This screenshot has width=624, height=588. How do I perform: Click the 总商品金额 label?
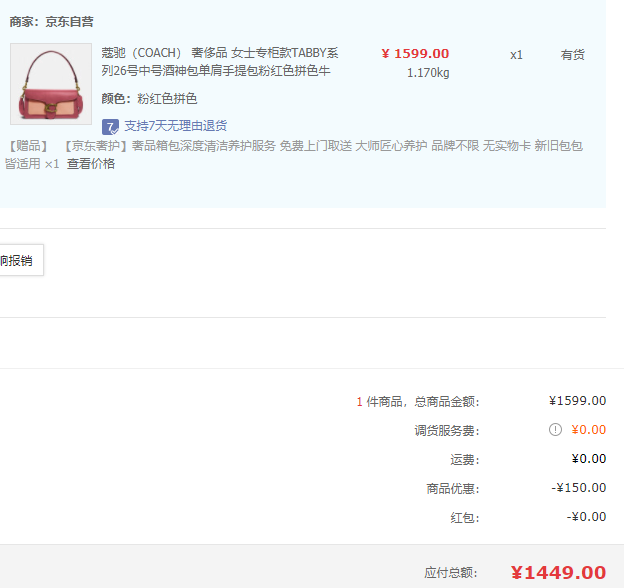coord(447,401)
